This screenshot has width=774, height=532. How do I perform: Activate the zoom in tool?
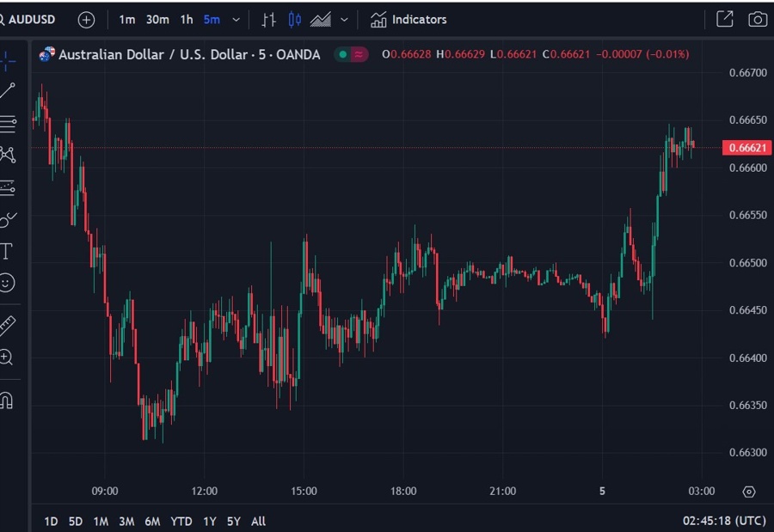(x=6, y=357)
